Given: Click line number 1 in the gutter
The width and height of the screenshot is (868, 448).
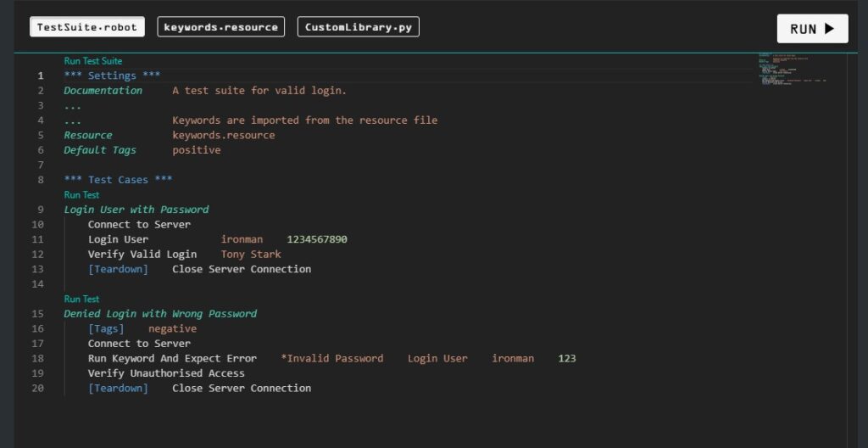Looking at the screenshot, I should click(x=40, y=76).
